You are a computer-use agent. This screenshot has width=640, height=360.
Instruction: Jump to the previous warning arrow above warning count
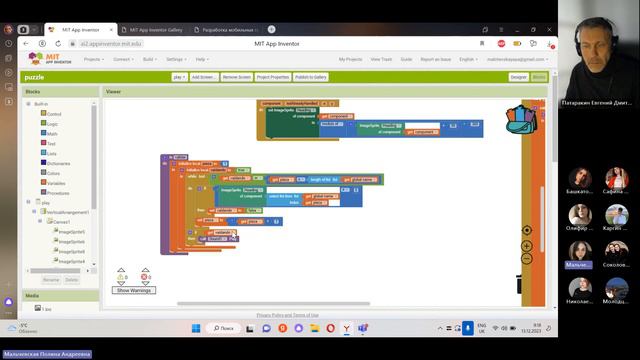point(121,270)
